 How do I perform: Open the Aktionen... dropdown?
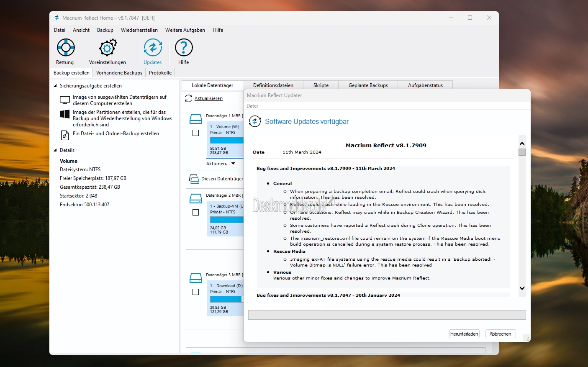(x=221, y=164)
